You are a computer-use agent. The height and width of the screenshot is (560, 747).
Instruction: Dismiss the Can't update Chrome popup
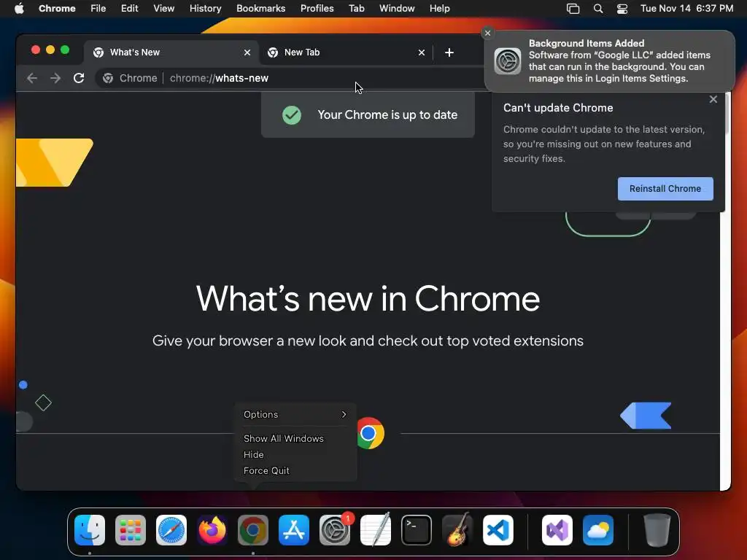click(713, 99)
